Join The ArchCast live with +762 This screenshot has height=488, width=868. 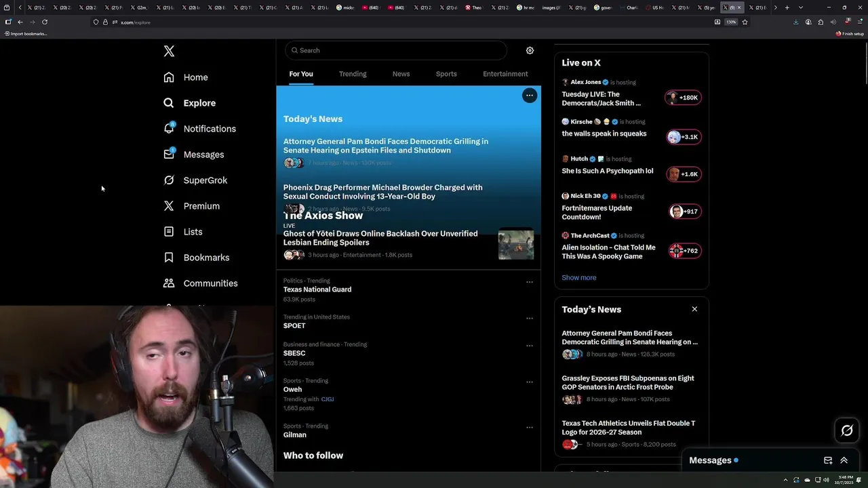(x=684, y=251)
